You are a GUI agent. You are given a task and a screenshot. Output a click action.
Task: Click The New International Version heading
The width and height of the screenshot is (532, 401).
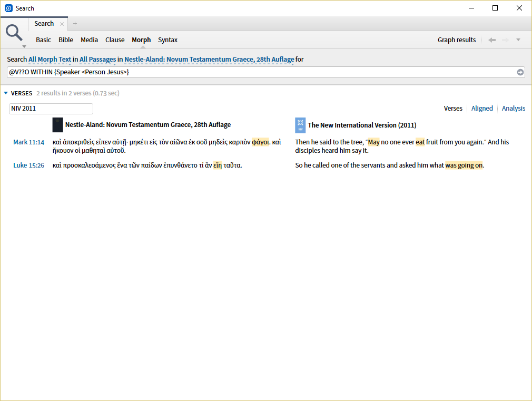[362, 125]
